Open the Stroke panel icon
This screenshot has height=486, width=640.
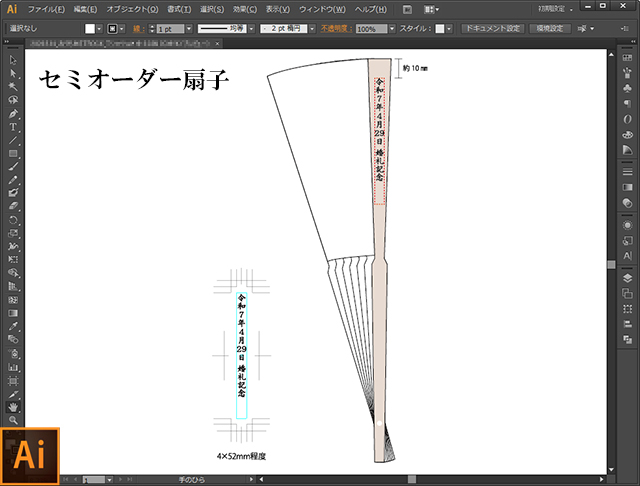pyautogui.click(x=627, y=171)
